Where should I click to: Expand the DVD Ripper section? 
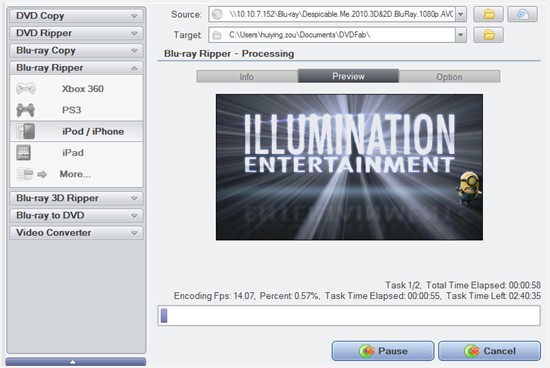coord(76,33)
